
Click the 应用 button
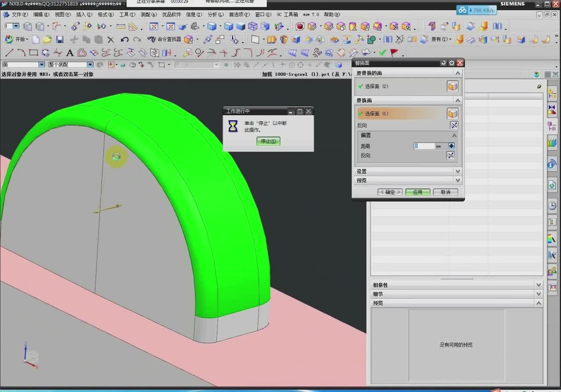[418, 192]
